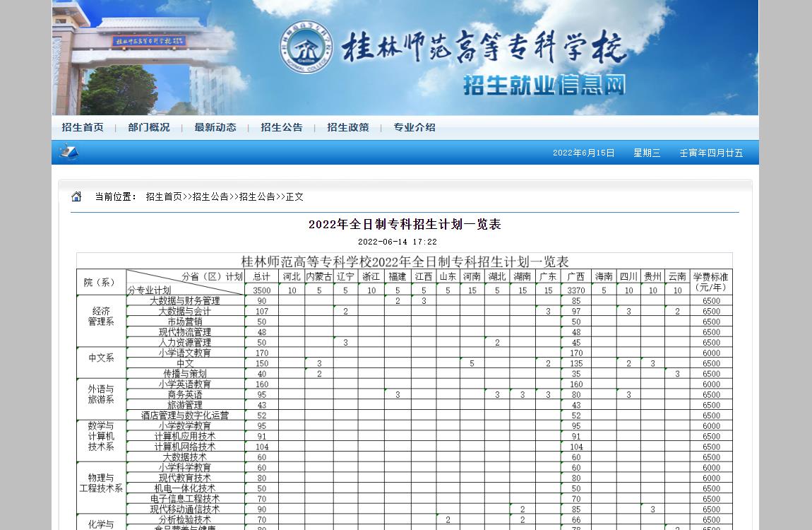Click the 广西 column header
The width and height of the screenshot is (812, 530).
tap(576, 276)
